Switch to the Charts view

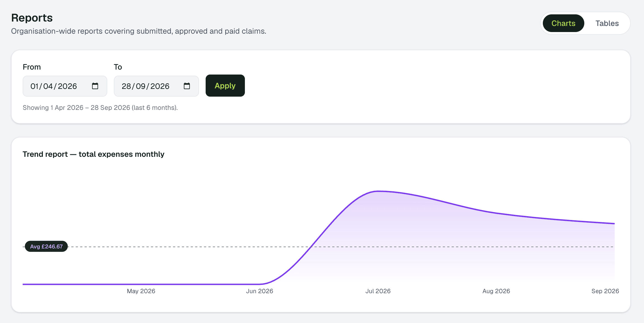tap(563, 23)
